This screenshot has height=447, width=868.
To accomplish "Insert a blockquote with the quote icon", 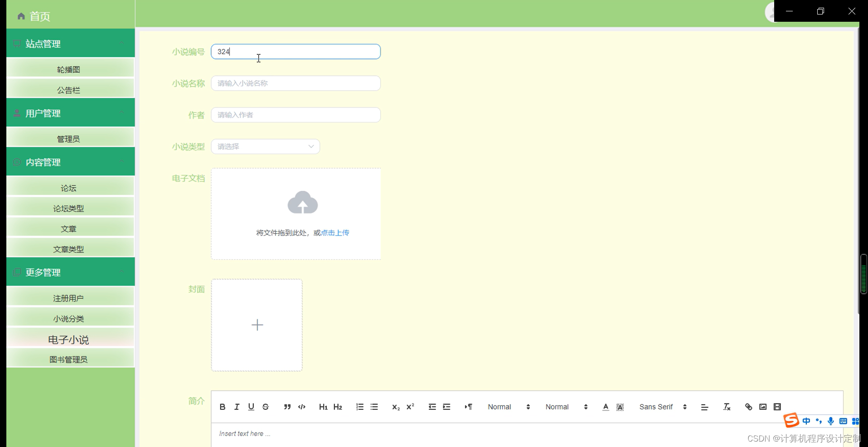I will point(287,407).
